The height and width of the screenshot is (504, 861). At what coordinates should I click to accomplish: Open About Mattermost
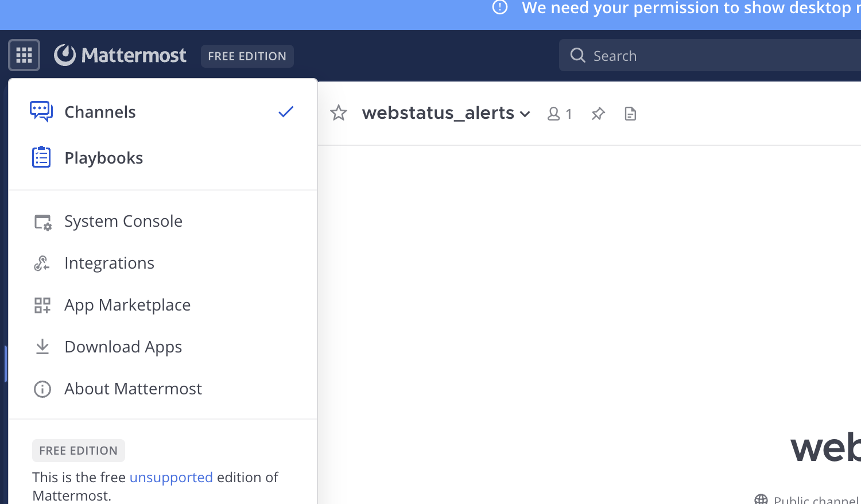(x=133, y=389)
